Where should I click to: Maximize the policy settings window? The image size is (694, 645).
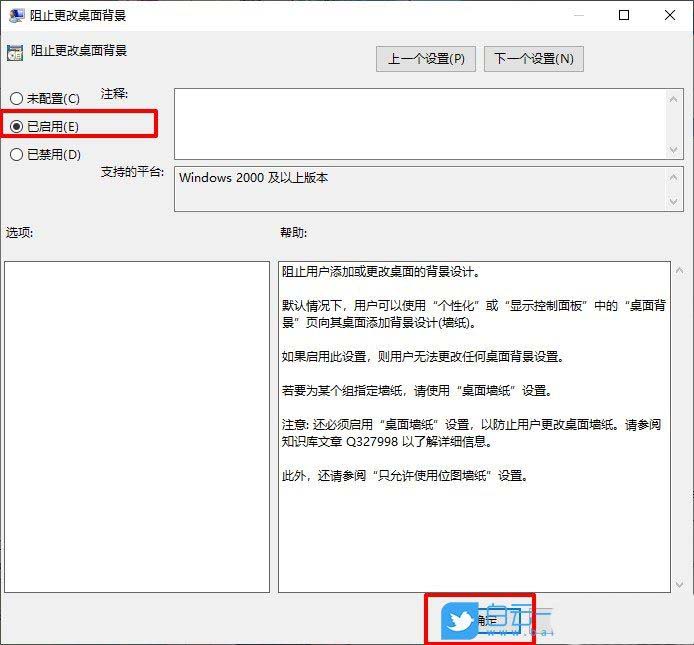tap(624, 15)
